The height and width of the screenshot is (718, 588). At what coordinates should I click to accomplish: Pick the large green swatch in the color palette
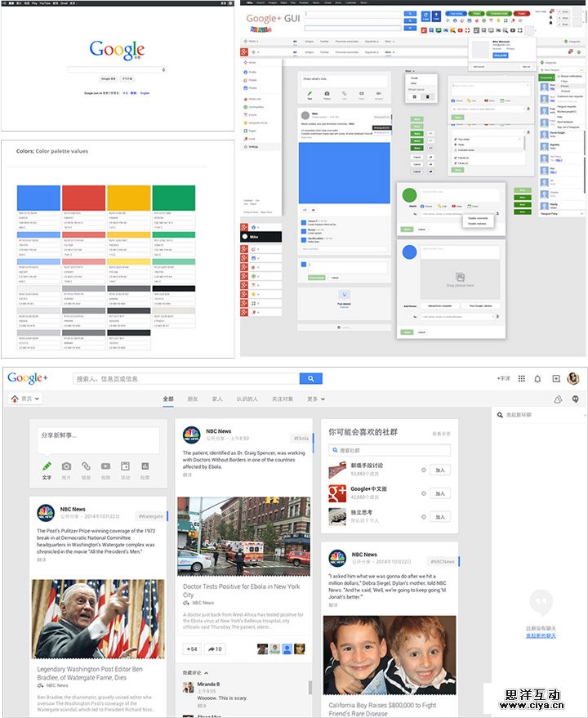coord(174,198)
